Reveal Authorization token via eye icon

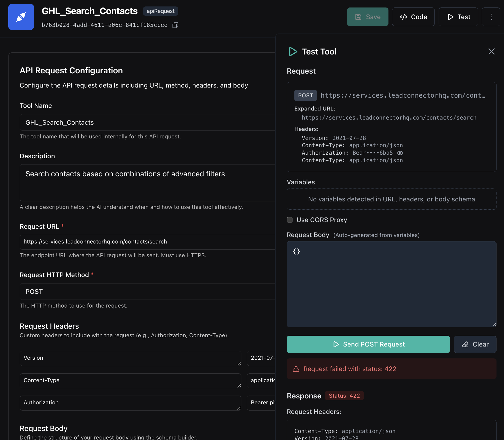click(400, 153)
